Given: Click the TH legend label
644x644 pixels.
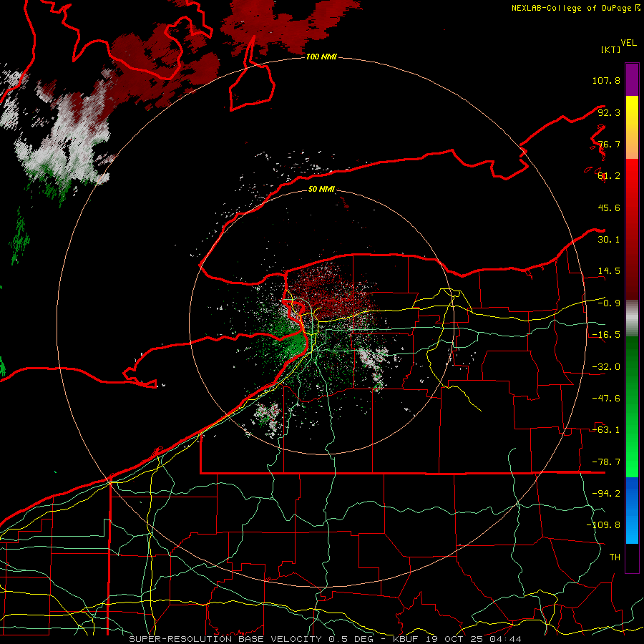Looking at the screenshot, I should click(615, 557).
